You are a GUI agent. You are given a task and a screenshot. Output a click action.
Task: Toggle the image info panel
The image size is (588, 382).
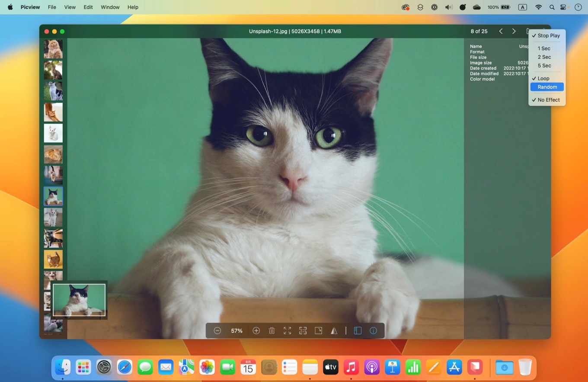tap(373, 331)
